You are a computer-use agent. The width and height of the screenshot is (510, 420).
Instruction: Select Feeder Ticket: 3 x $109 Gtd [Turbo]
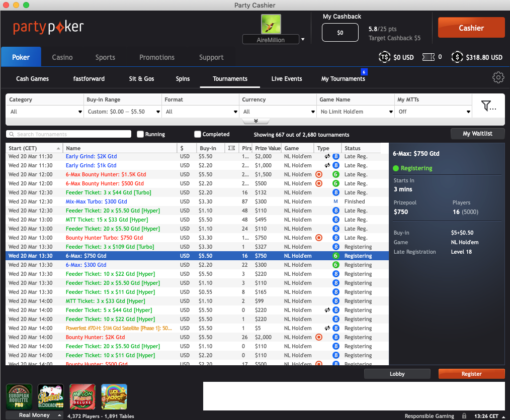click(x=197, y=247)
